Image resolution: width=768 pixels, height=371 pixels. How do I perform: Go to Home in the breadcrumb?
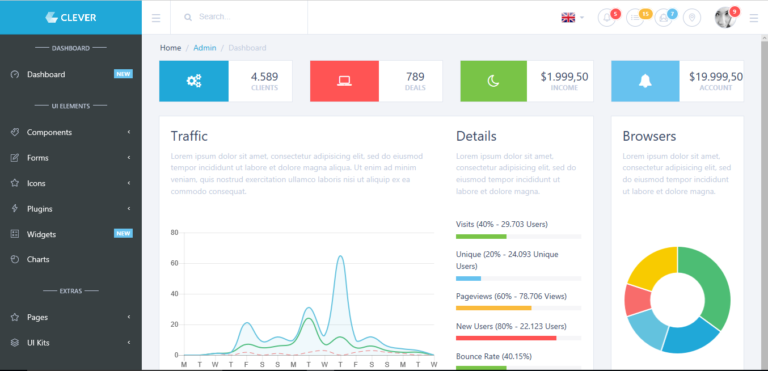(x=170, y=48)
